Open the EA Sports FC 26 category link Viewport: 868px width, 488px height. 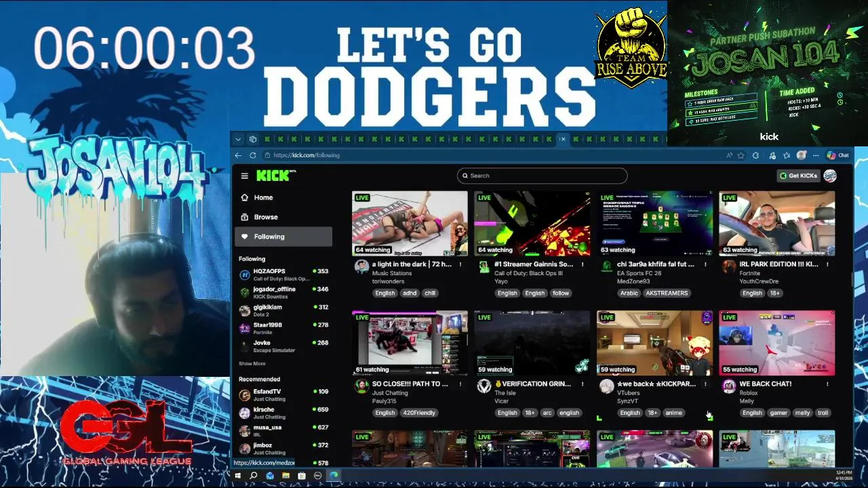coord(640,273)
